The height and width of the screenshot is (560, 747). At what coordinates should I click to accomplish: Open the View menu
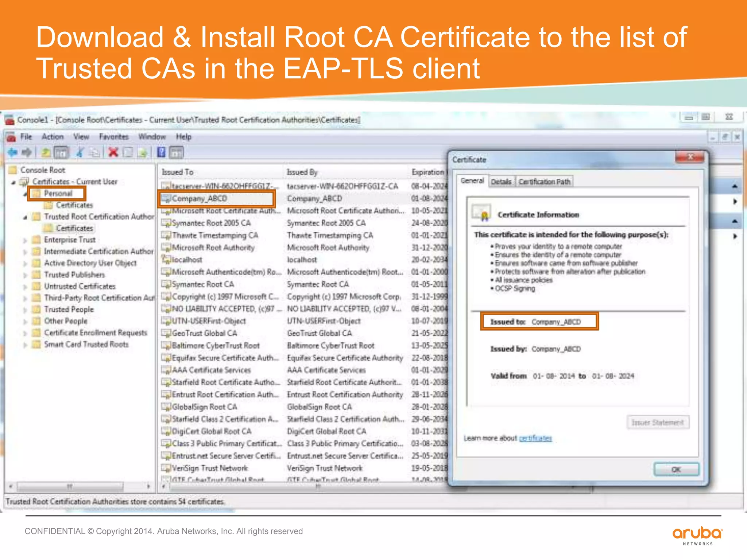pos(81,137)
